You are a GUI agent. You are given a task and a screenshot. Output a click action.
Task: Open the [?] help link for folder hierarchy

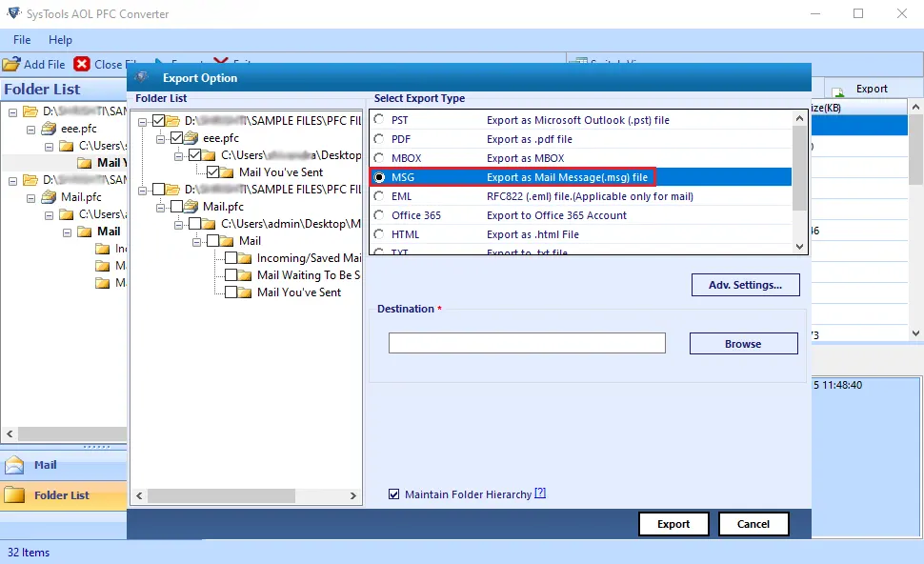(x=540, y=493)
